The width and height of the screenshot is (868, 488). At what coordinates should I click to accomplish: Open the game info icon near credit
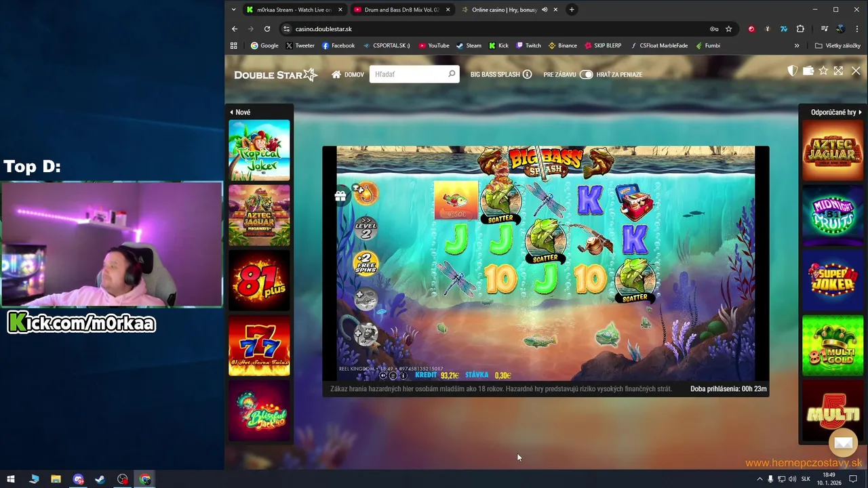click(x=403, y=375)
